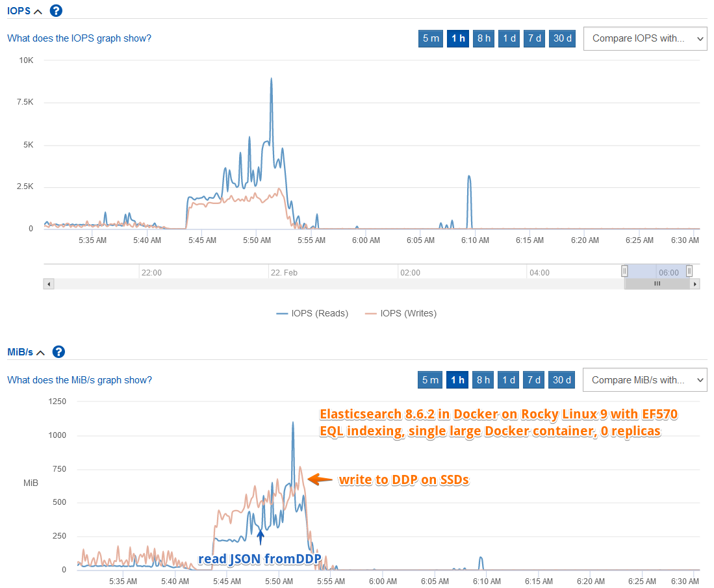The height and width of the screenshot is (588, 714).
Task: Collapse the MiB/s section header
Action: click(x=26, y=352)
